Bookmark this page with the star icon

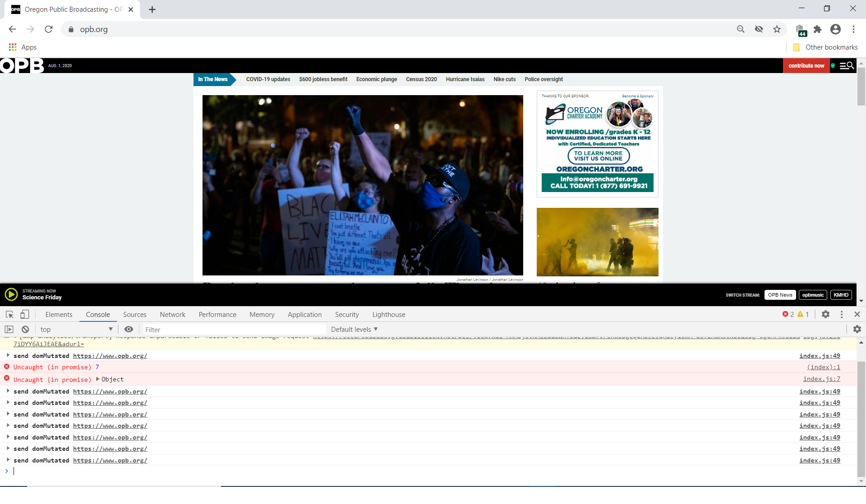(777, 29)
